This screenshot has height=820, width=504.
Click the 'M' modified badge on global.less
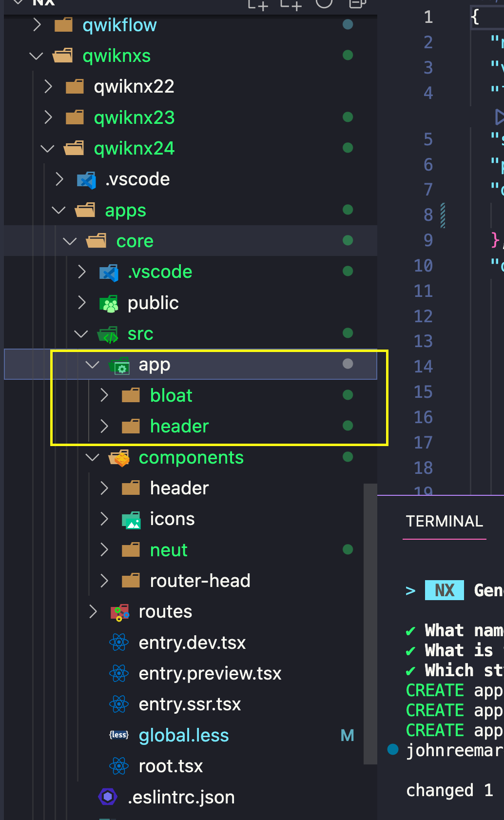click(347, 735)
